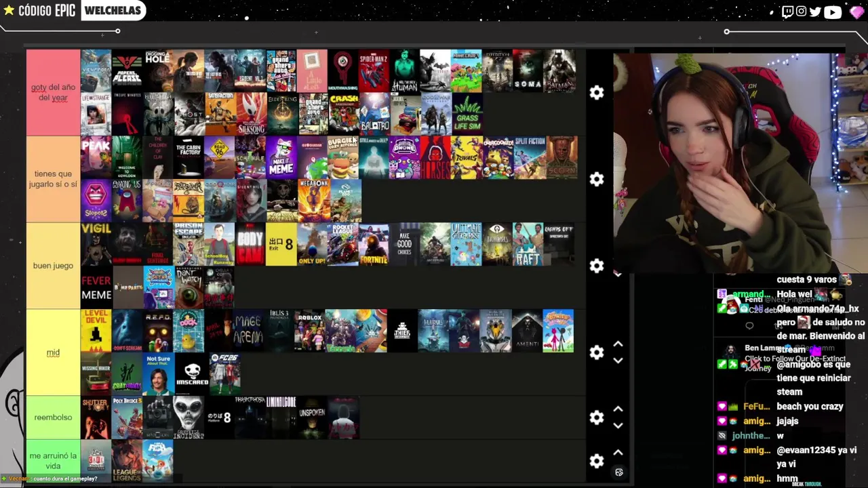
Task: Open settings gear for 'reembolso' tier
Action: coord(597,418)
